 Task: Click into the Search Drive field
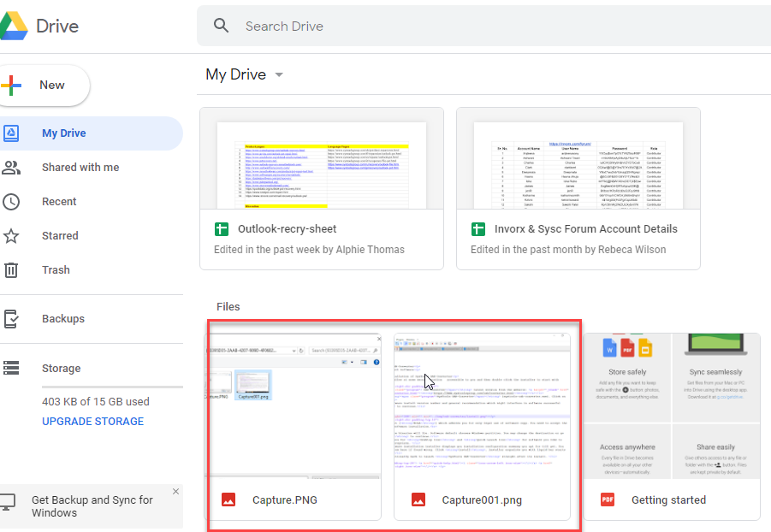coord(483,26)
